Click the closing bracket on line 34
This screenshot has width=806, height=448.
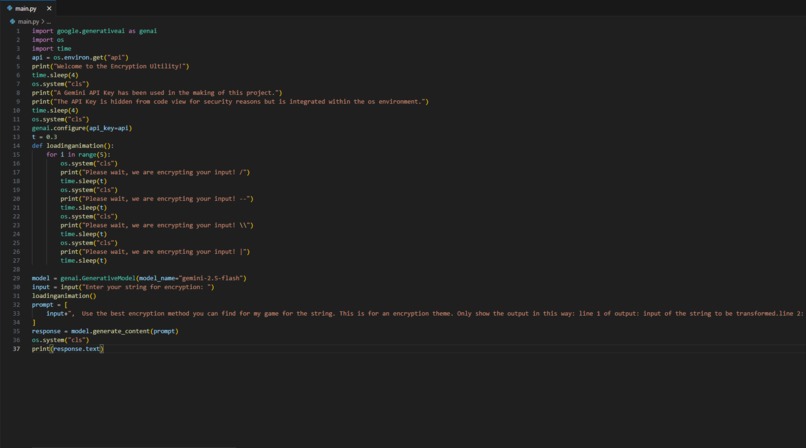[34, 323]
